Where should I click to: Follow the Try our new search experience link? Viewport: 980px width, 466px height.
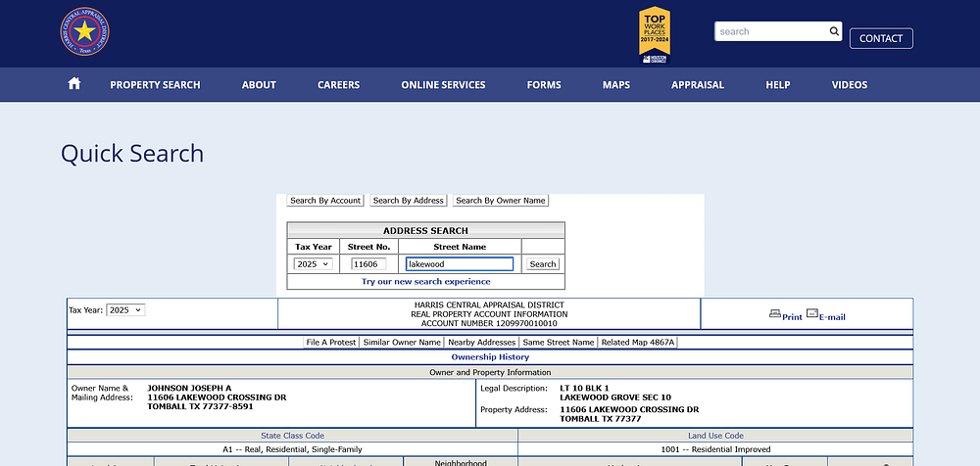425,282
